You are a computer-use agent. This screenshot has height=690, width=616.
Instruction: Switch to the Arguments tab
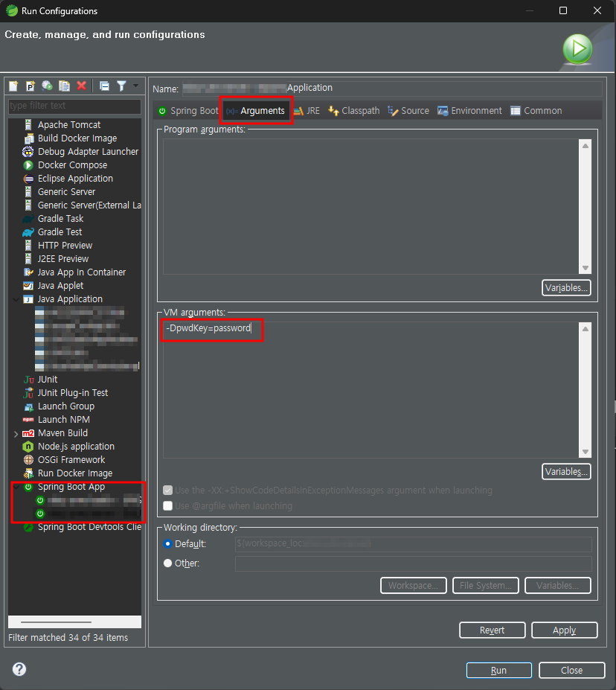256,111
